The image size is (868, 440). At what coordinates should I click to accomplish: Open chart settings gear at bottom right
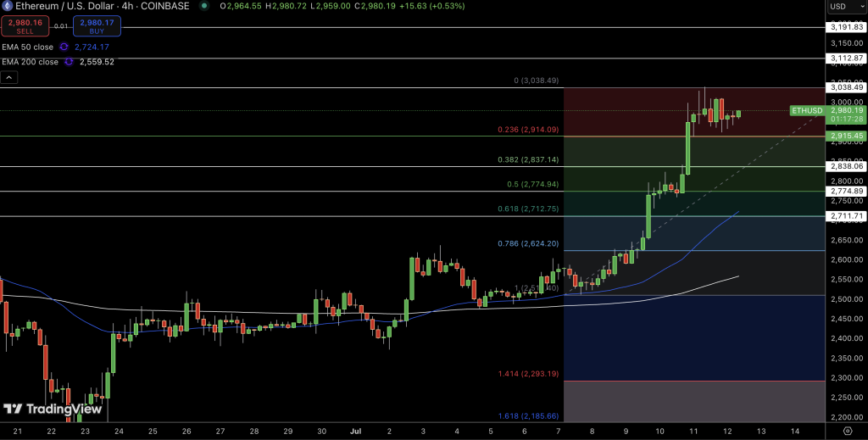tap(848, 431)
